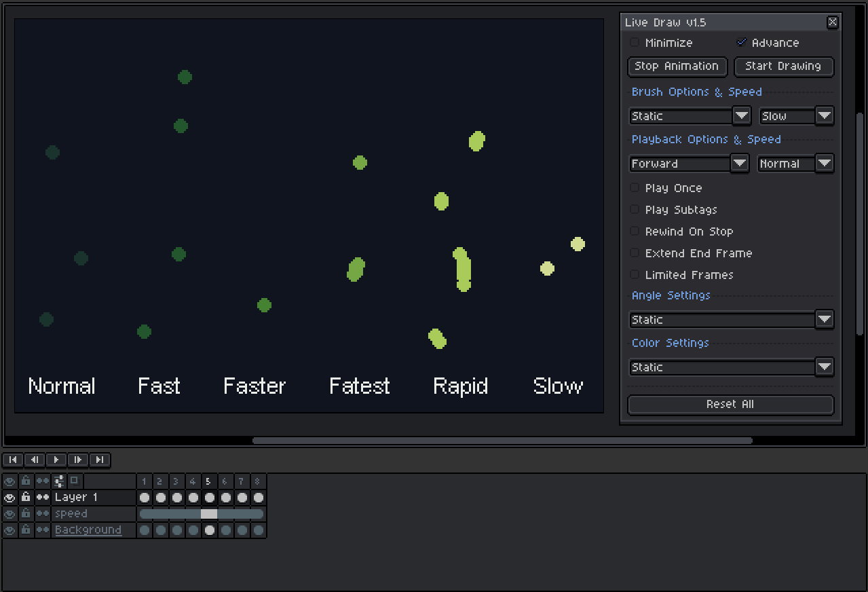Open brush option Static dropdown

pyautogui.click(x=690, y=116)
